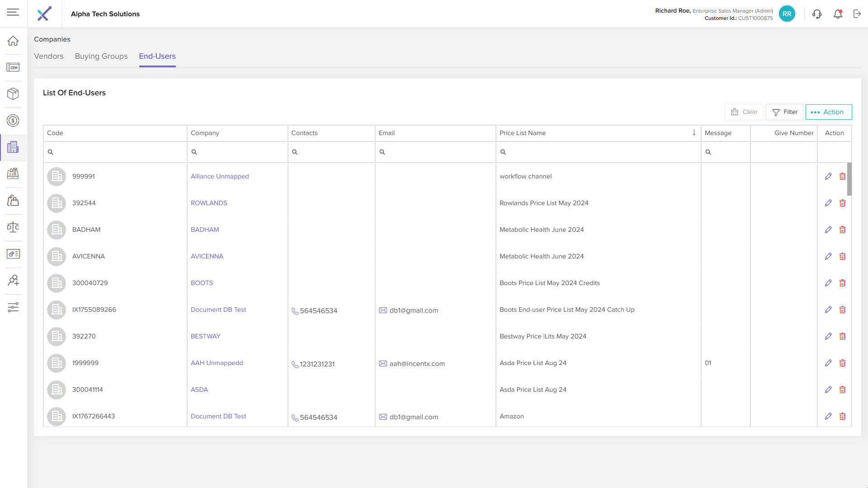Sort by the Price List Name column arrow
The image size is (868, 488).
[x=694, y=132]
